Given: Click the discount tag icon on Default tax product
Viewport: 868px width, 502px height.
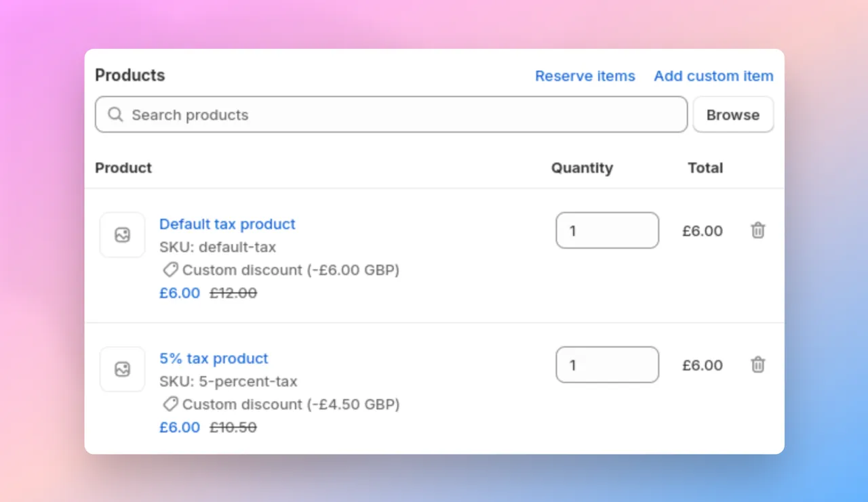Looking at the screenshot, I should click(170, 270).
